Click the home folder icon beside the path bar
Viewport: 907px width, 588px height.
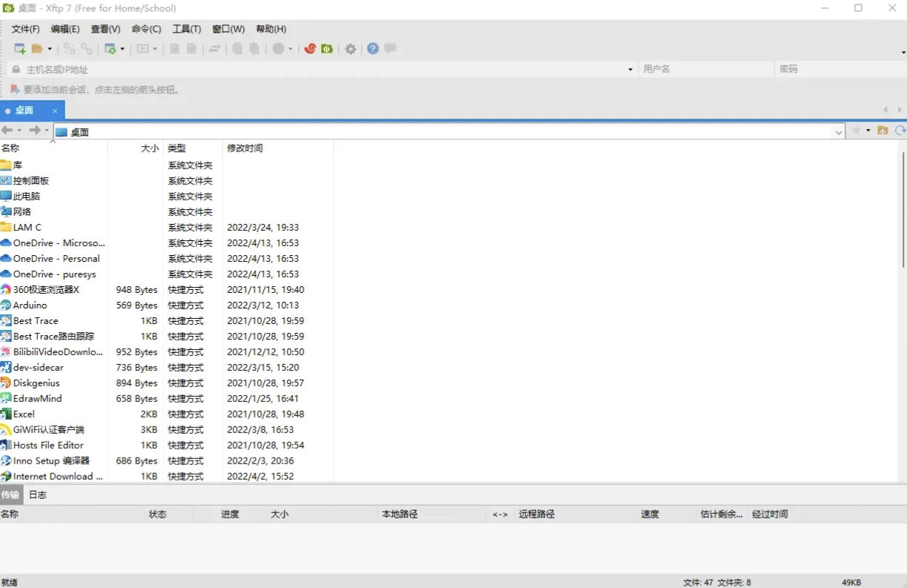point(883,131)
